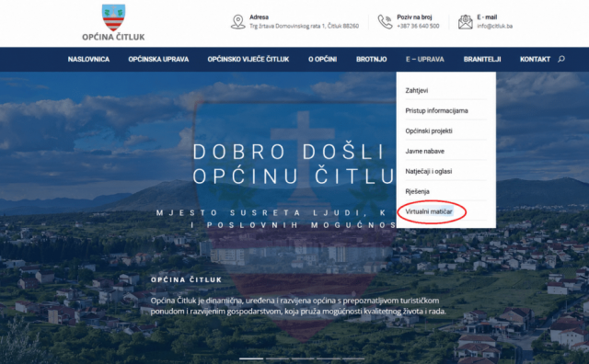Open Brotnjo menu item

click(372, 60)
